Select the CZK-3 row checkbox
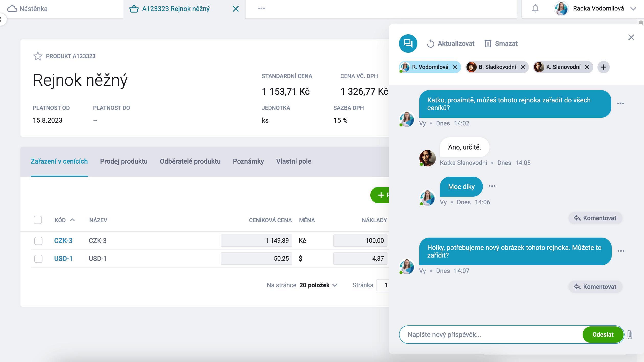This screenshot has width=644, height=362. (38, 241)
